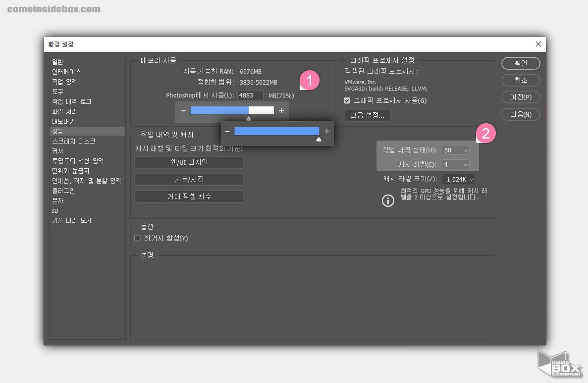Select the 거대 픽셀 치수 preset
The height and width of the screenshot is (383, 588).
click(x=189, y=196)
